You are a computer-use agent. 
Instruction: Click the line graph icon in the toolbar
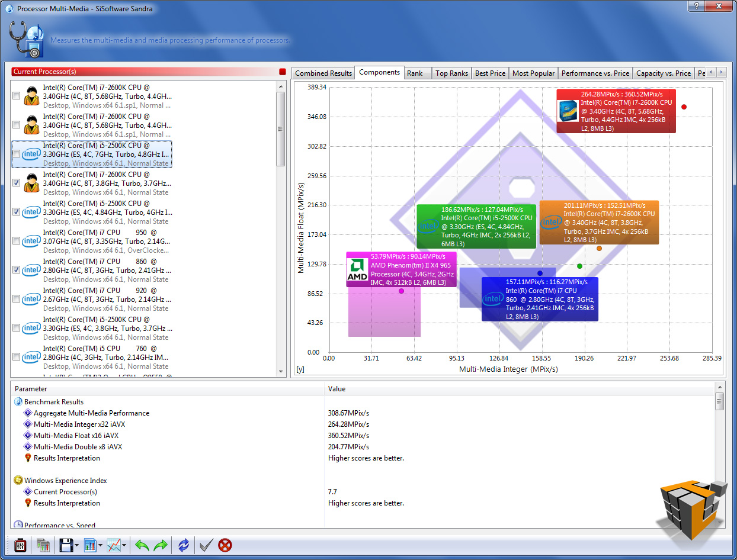(x=114, y=545)
